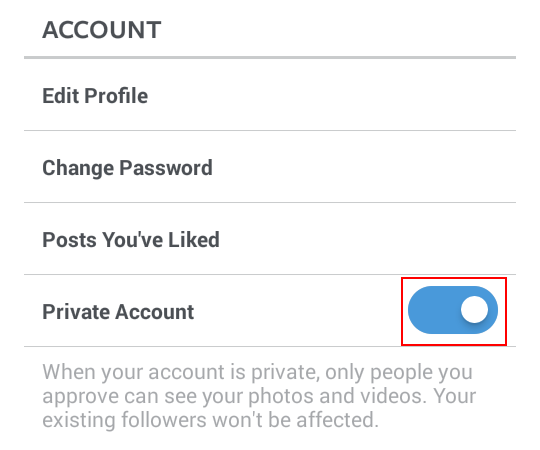
Task: Click the blue track of the privacy switch
Action: coord(434,310)
